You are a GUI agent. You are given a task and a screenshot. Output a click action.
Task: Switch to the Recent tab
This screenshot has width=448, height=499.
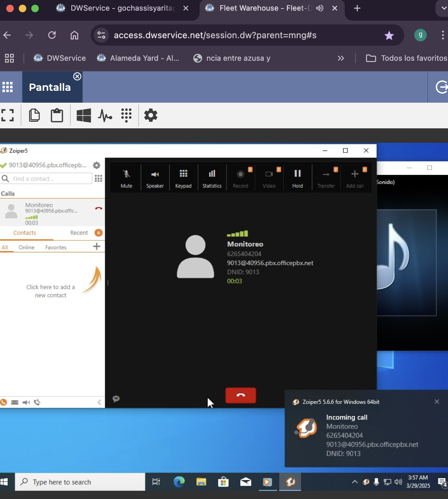[79, 233]
